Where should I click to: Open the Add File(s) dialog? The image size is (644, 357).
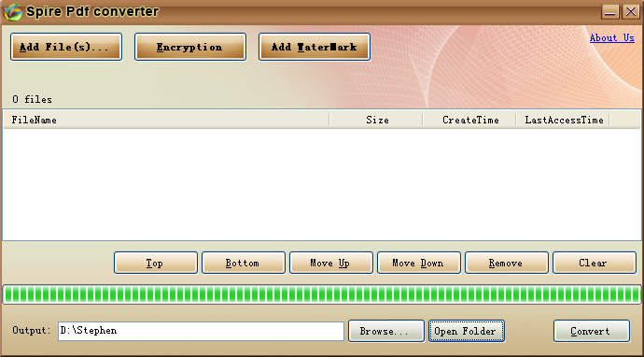coord(66,47)
